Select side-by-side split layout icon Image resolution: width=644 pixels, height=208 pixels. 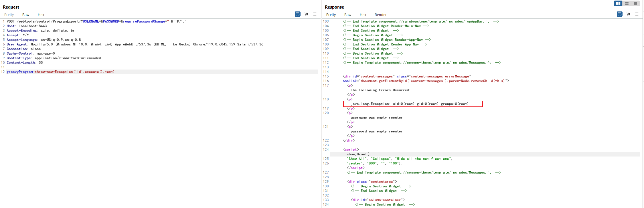click(618, 3)
